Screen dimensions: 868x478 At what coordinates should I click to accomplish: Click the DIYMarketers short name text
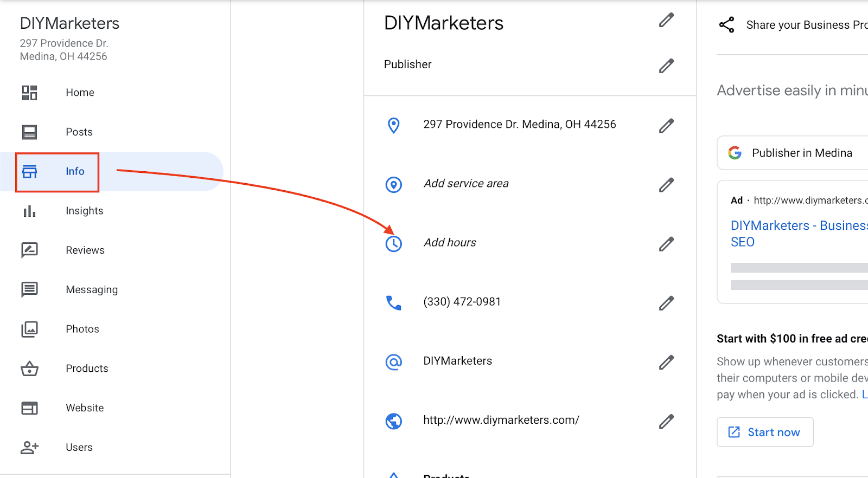[458, 361]
